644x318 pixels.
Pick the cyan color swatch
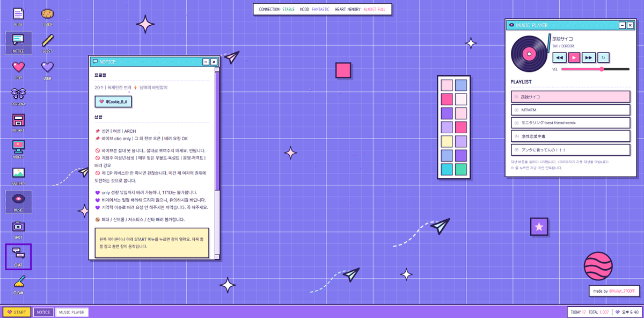click(x=447, y=169)
